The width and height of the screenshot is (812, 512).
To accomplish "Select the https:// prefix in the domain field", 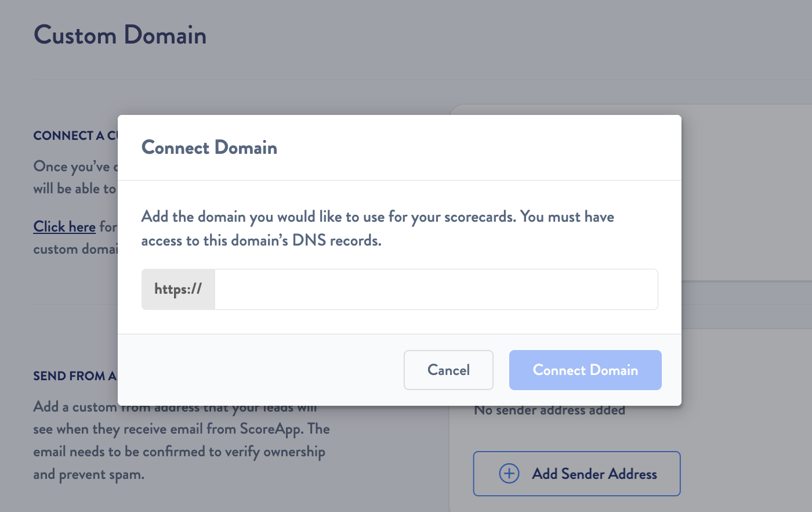I will (x=178, y=289).
